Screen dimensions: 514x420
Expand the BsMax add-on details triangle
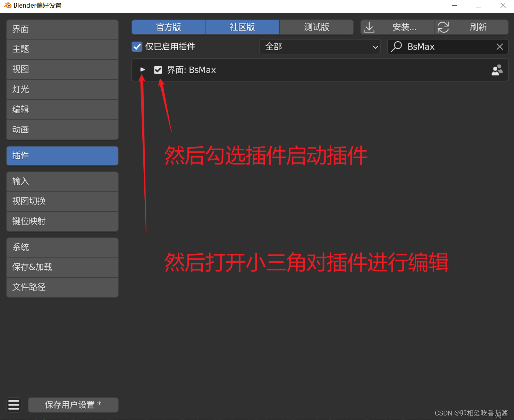tap(143, 70)
